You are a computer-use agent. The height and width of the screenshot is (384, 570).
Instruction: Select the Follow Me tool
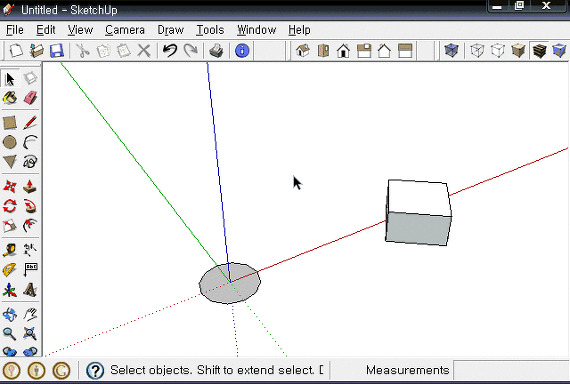(x=30, y=206)
